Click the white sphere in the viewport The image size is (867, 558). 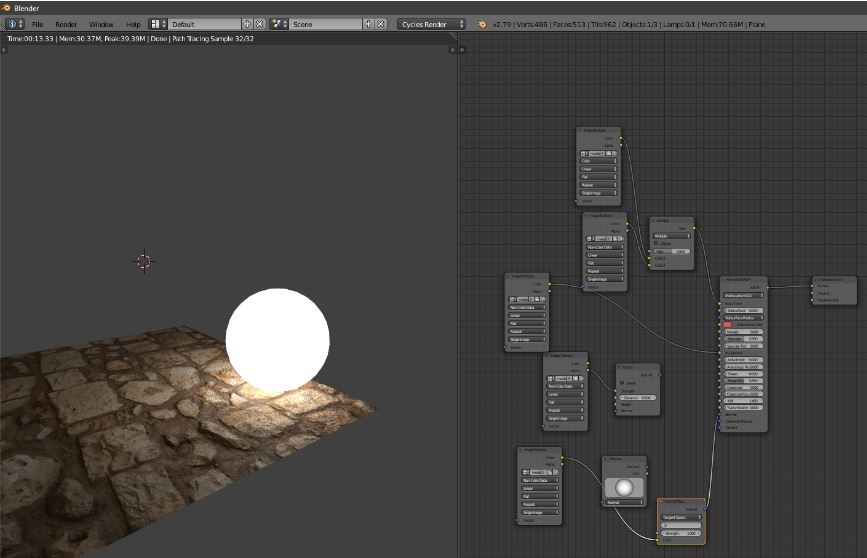tap(277, 340)
